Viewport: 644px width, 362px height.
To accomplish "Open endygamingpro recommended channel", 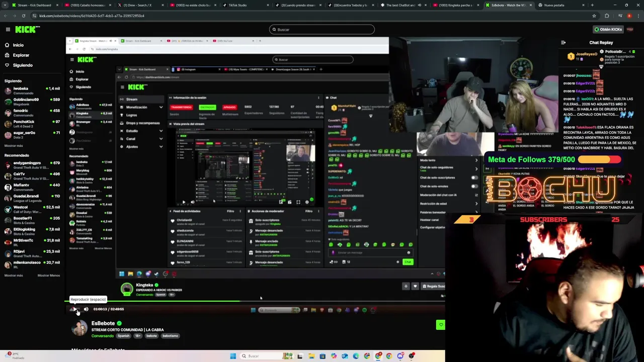I will click(32, 165).
